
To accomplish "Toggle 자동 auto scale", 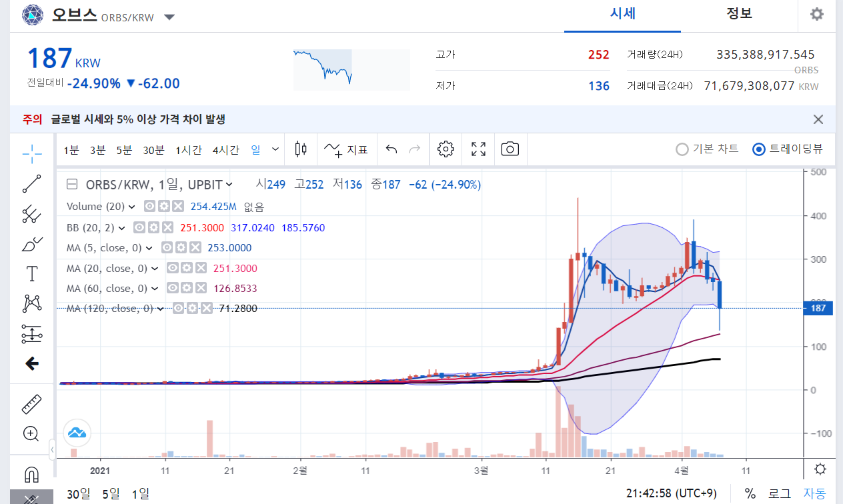I will (814, 494).
